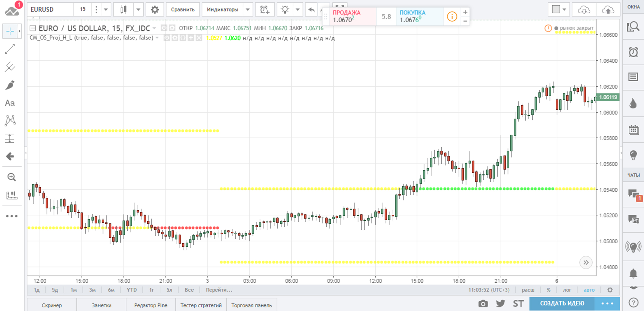Open the Скринер tab
Viewport: 644px width, 311px height.
pos(52,305)
